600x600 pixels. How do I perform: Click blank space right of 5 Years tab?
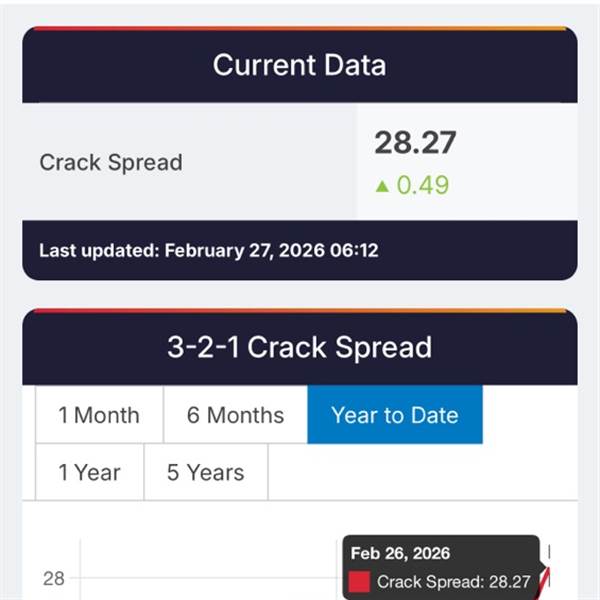(420, 472)
